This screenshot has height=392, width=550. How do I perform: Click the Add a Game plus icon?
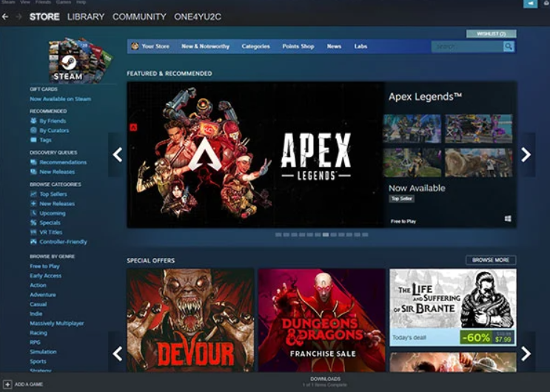pos(7,385)
